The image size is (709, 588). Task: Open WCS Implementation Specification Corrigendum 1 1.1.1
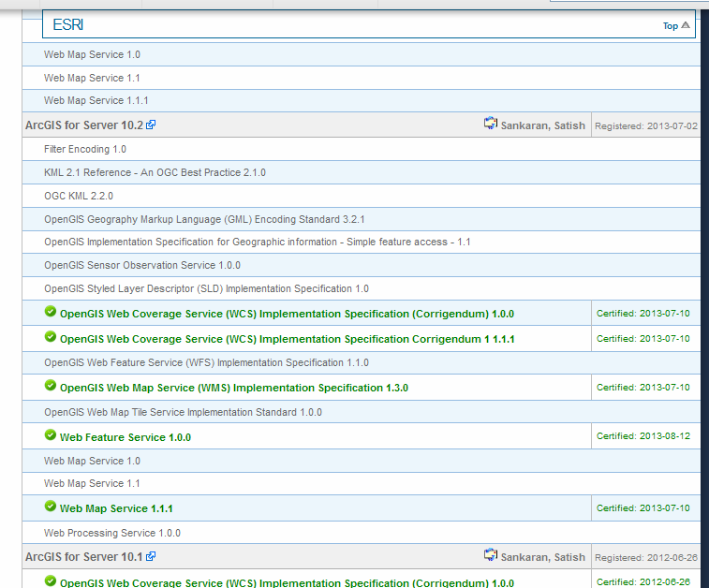[288, 339]
